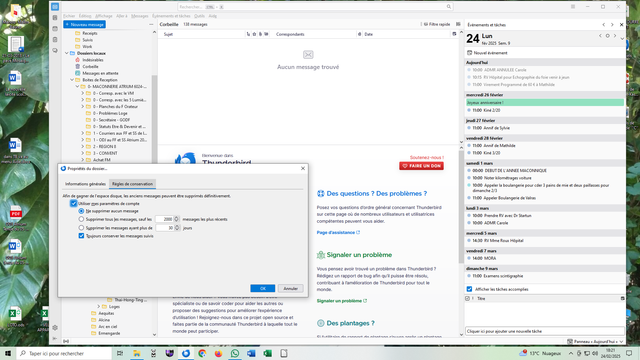Select Messages en attente folder
Screen dimensions: 640x360
pyautogui.click(x=100, y=73)
